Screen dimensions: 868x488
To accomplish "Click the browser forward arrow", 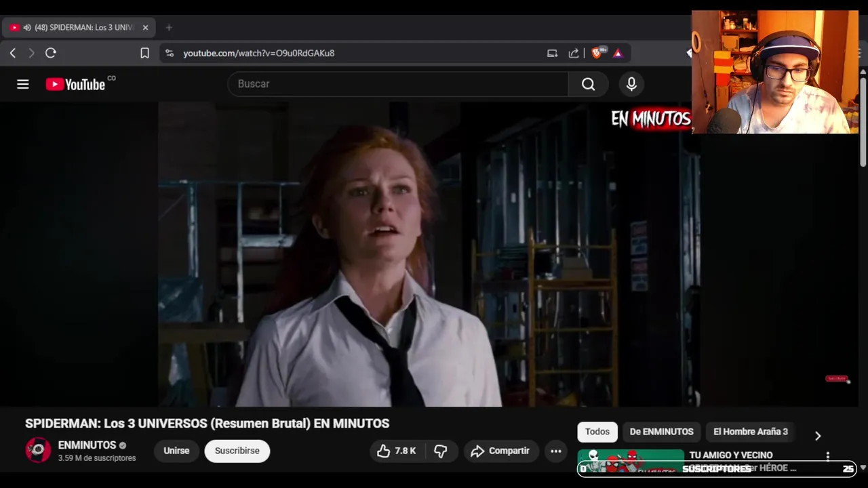I will pyautogui.click(x=31, y=53).
